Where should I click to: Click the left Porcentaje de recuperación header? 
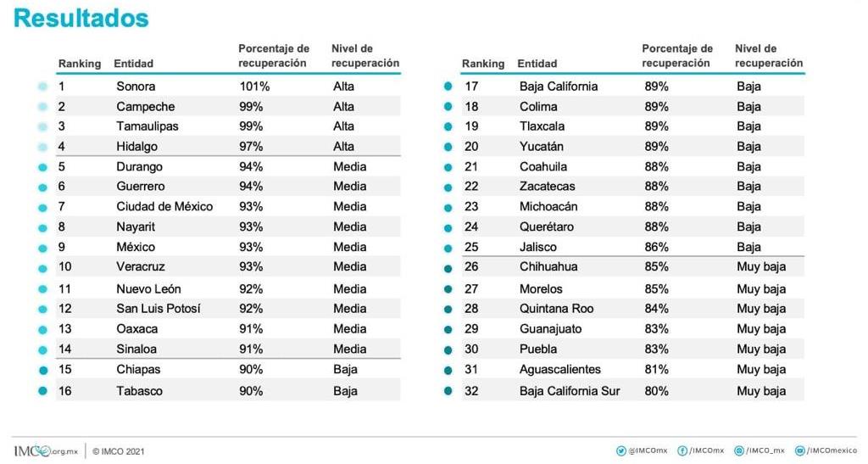[274, 56]
